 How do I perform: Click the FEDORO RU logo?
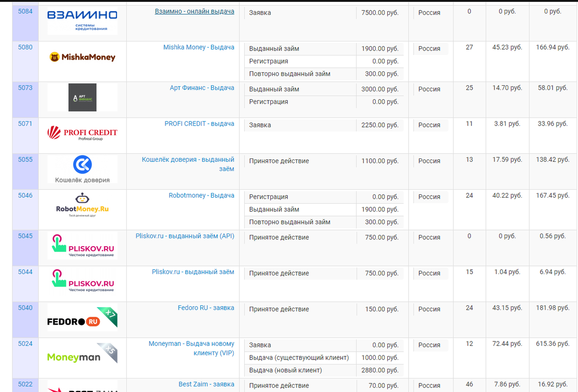(x=82, y=317)
